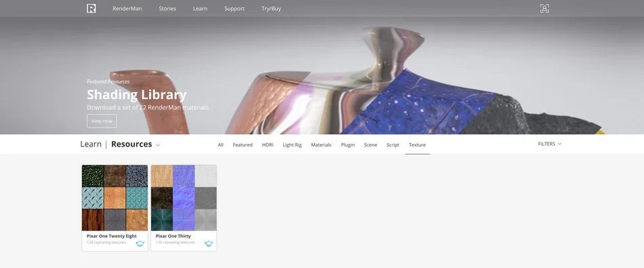This screenshot has width=644, height=268.
Task: Click the '130 repeating textures' caption
Action: click(x=176, y=242)
